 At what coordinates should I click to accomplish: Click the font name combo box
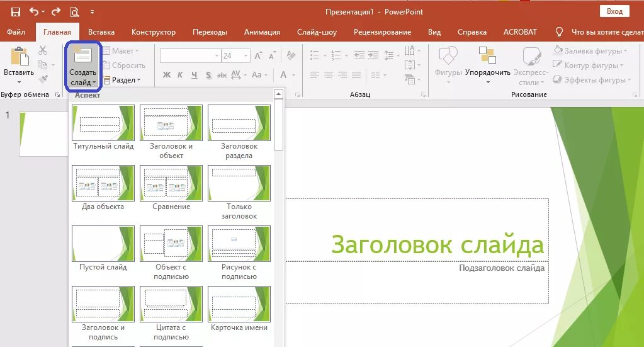click(x=190, y=56)
